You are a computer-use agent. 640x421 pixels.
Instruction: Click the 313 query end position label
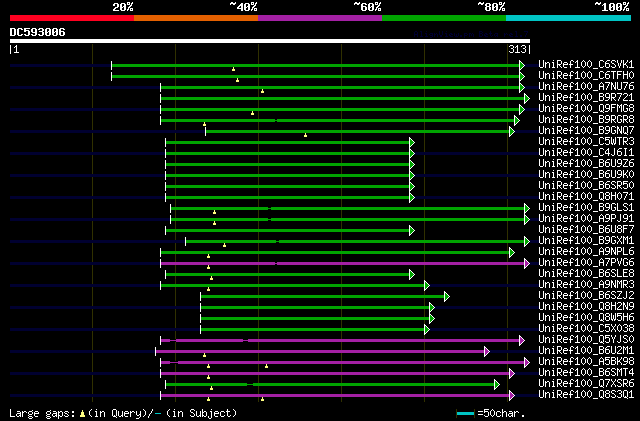click(517, 49)
